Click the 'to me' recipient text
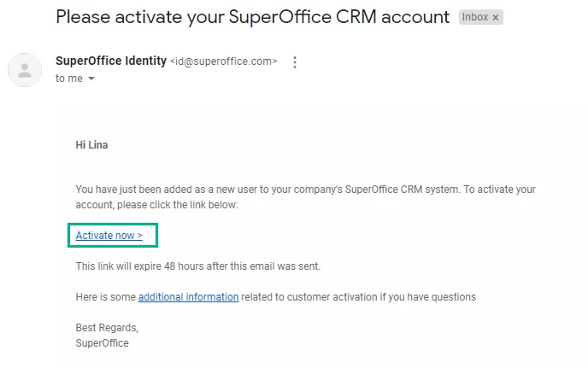The height and width of the screenshot is (374, 588). [x=68, y=79]
